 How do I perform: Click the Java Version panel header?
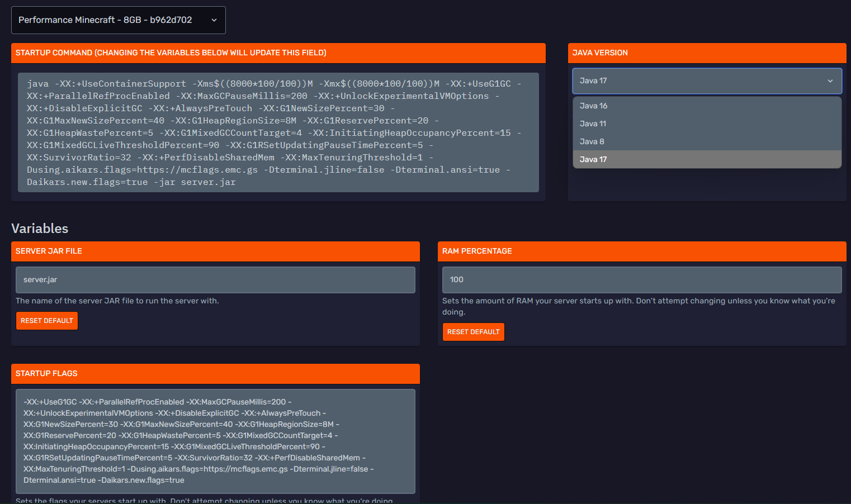tap(707, 53)
